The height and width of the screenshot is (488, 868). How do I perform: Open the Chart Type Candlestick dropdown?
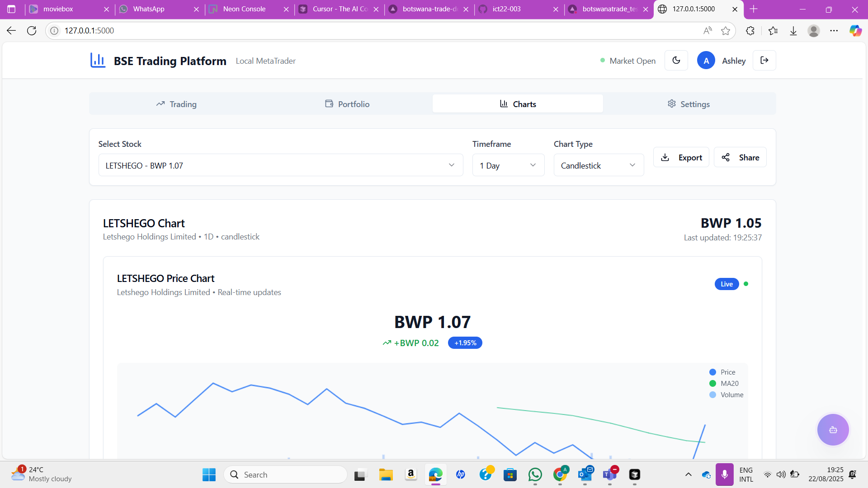pyautogui.click(x=598, y=165)
